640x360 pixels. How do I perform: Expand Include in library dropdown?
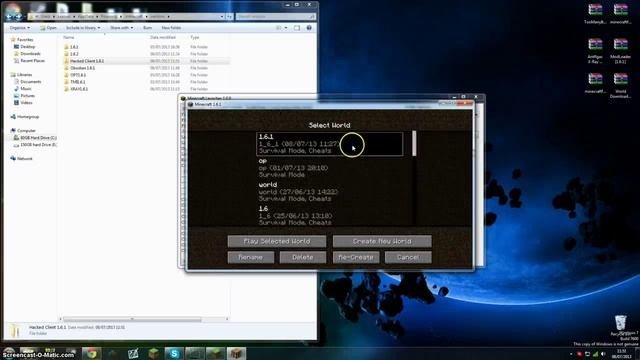(83, 28)
